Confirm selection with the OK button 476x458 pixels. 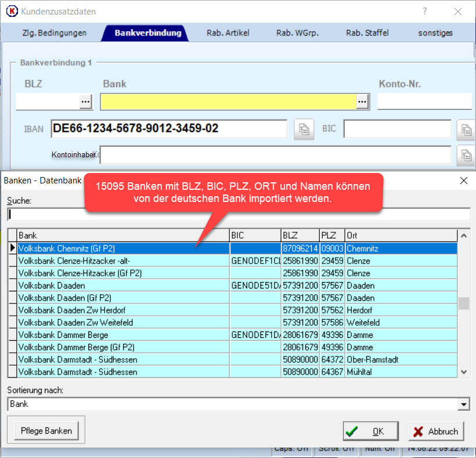371,431
